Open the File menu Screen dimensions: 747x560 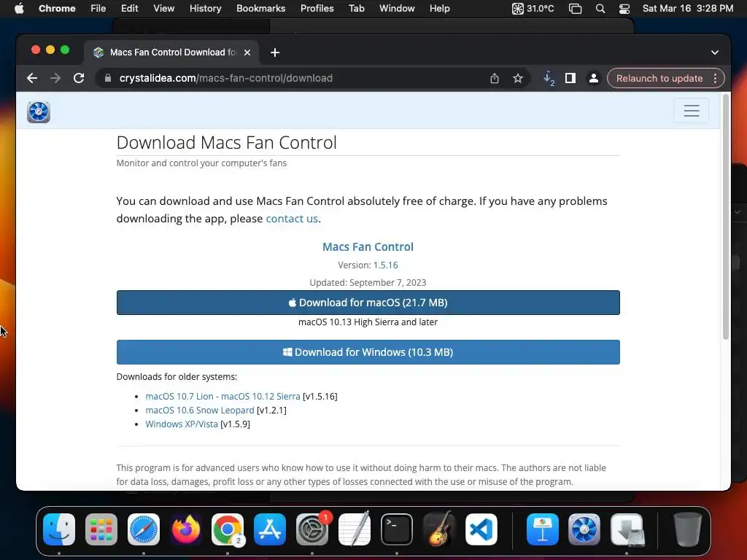coord(98,8)
